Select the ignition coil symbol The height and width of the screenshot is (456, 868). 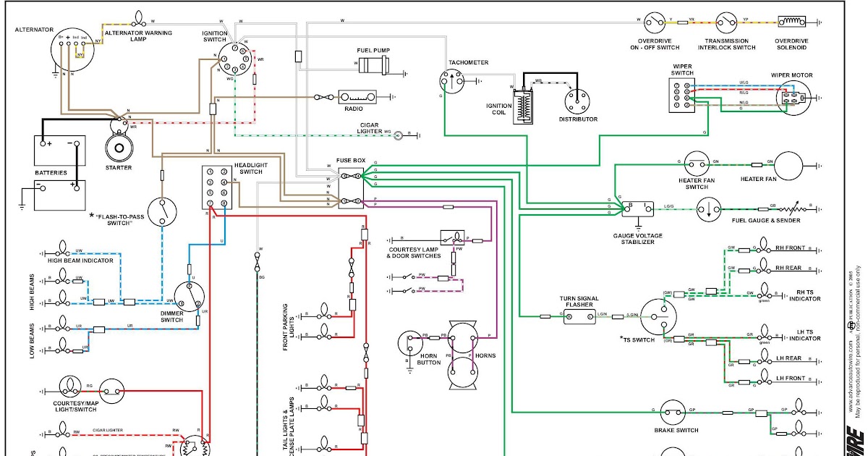tap(522, 106)
